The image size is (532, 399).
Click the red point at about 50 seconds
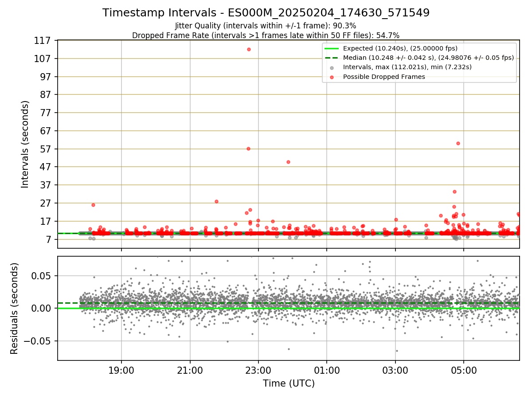tap(288, 162)
